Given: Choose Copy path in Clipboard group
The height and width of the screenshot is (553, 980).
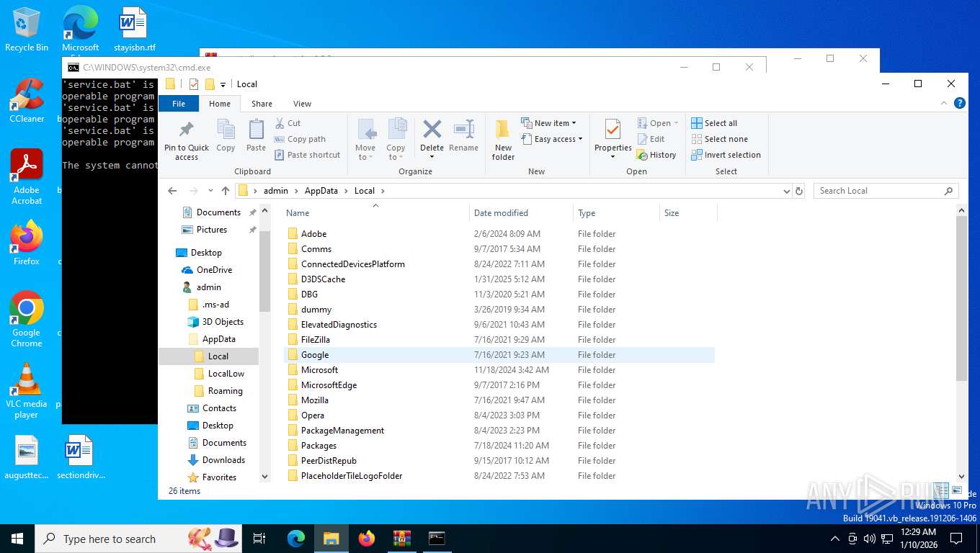Looking at the screenshot, I should tap(300, 139).
